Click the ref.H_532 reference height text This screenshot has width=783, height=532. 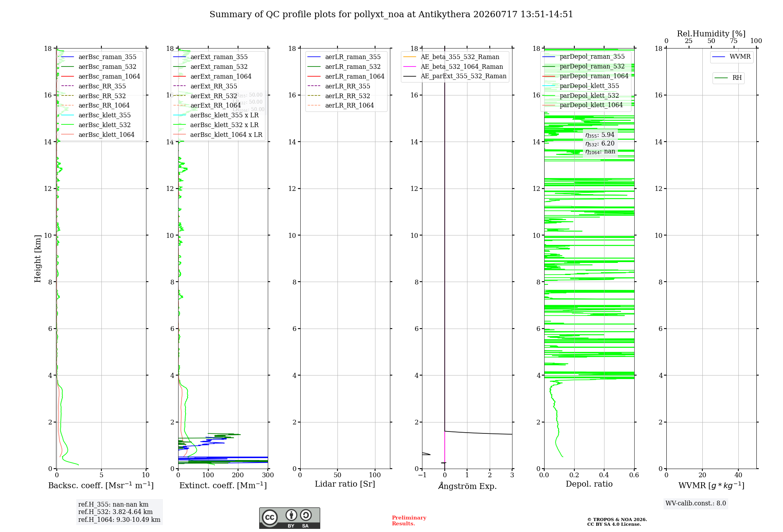click(115, 512)
